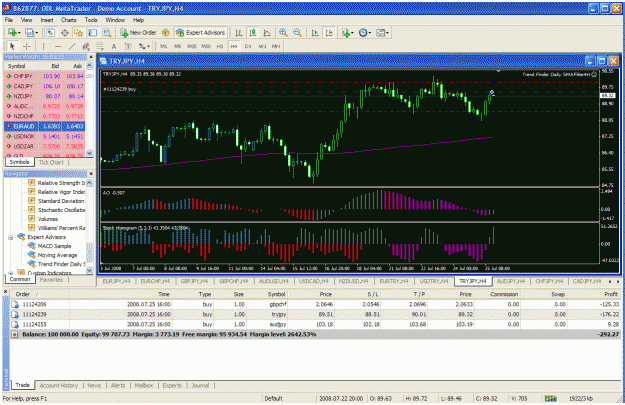
Task: Toggle the Navigator panel star-folder icon
Action: coord(79,33)
